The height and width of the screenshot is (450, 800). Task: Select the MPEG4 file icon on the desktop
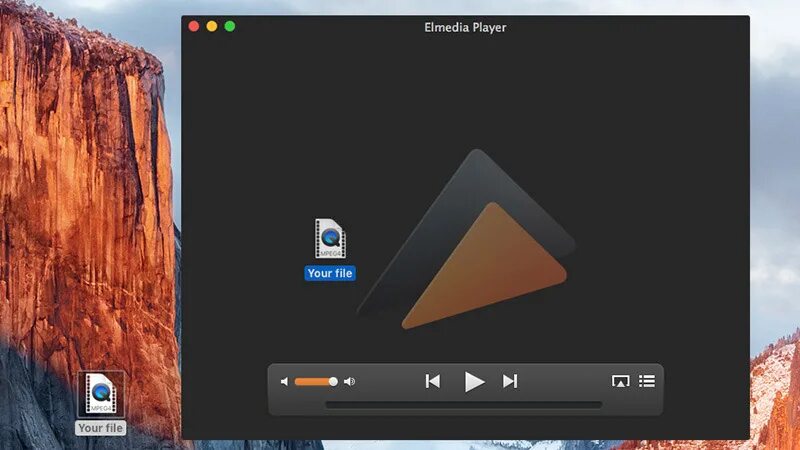pyautogui.click(x=101, y=394)
